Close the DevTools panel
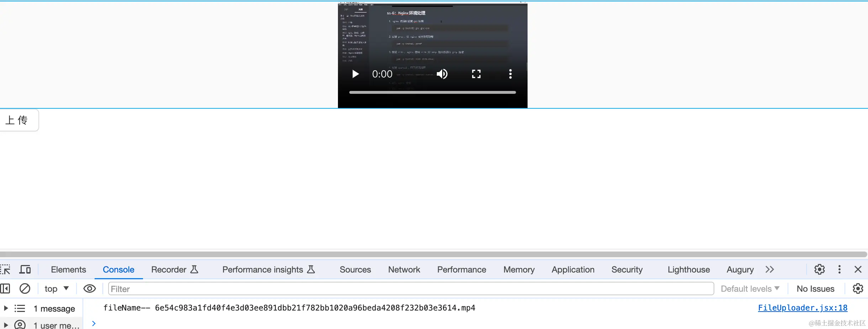 (858, 269)
